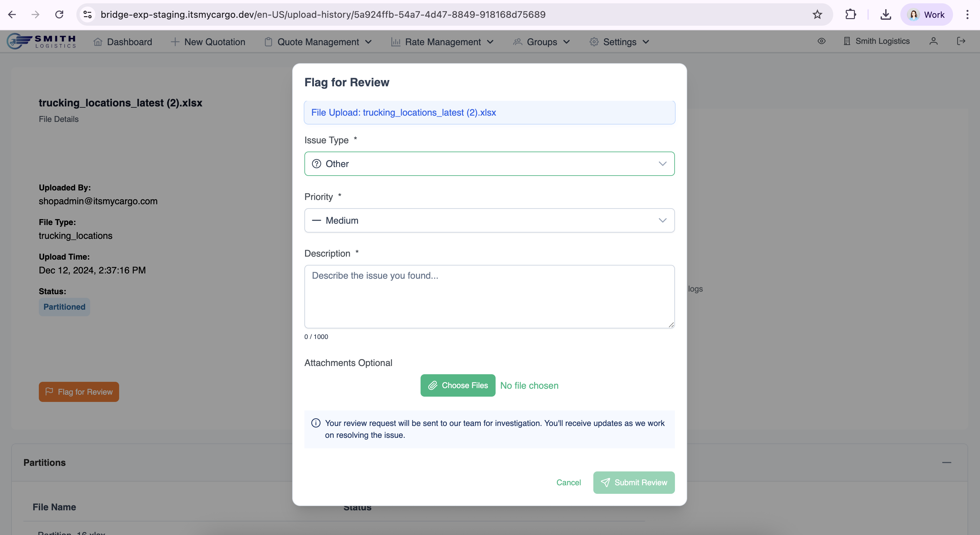The image size is (980, 535).
Task: Focus the Description text area
Action: 489,296
